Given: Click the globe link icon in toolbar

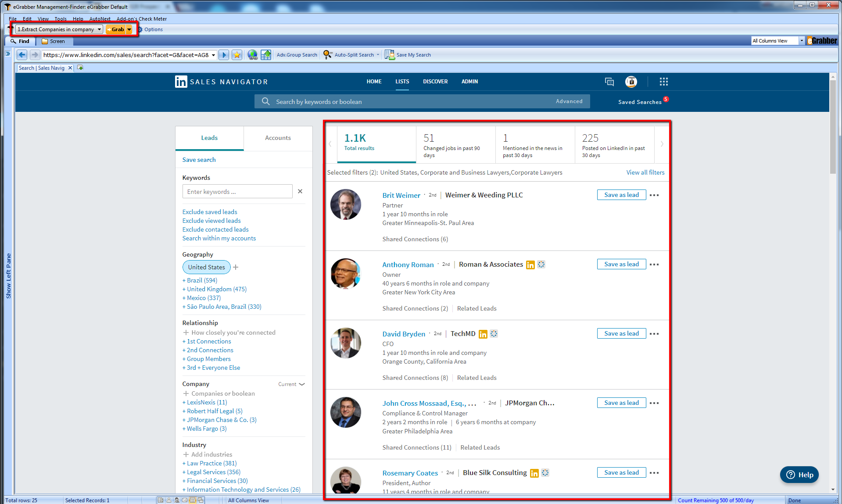Looking at the screenshot, I should tap(252, 55).
